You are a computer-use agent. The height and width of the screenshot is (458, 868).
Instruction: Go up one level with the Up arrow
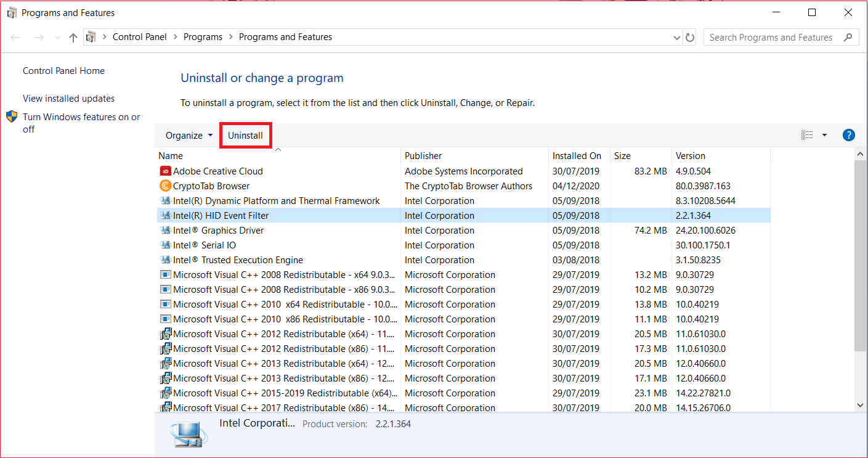click(73, 38)
